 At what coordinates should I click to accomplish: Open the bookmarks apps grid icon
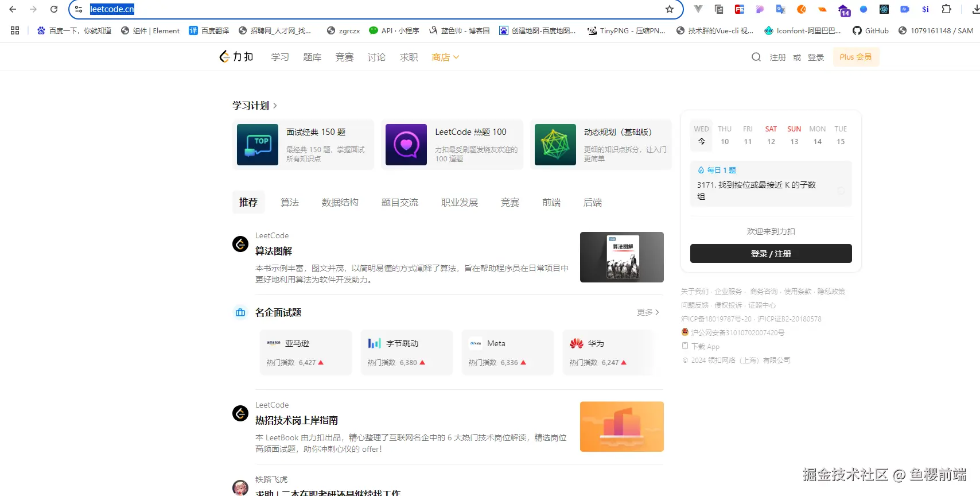click(15, 30)
